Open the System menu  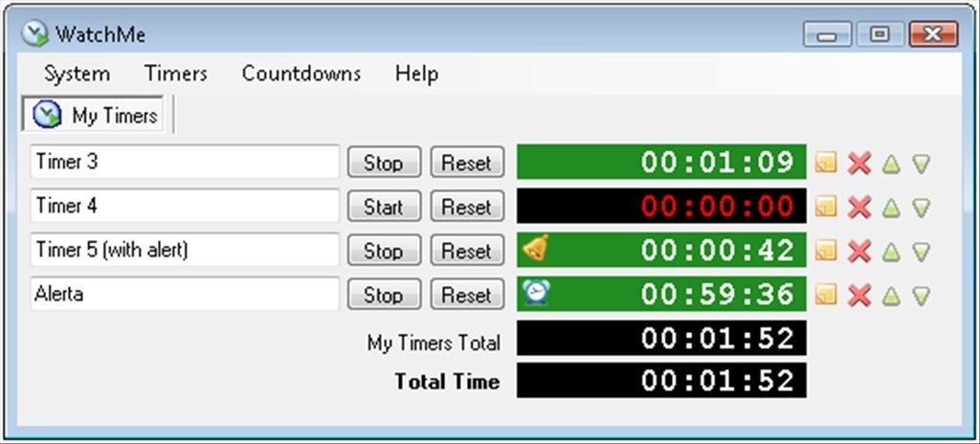pos(77,73)
